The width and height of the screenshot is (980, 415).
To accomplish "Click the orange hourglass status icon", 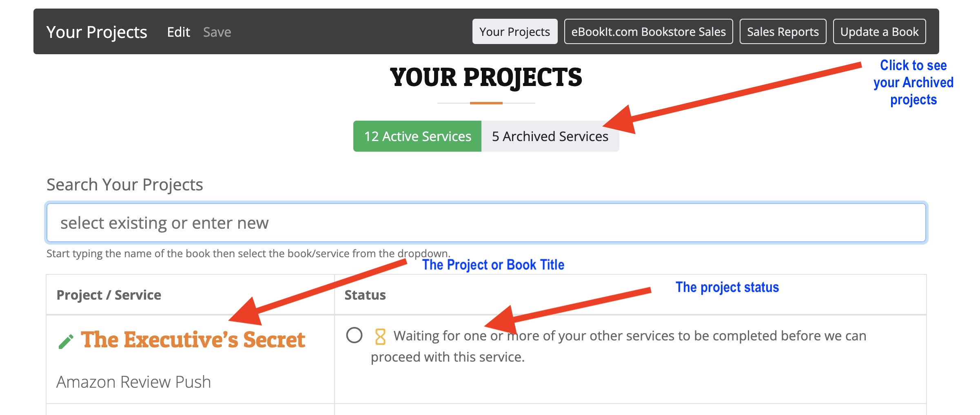I will coord(380,337).
